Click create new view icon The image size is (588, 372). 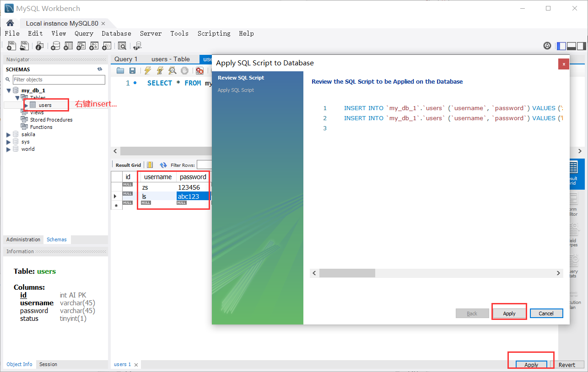pyautogui.click(x=81, y=46)
